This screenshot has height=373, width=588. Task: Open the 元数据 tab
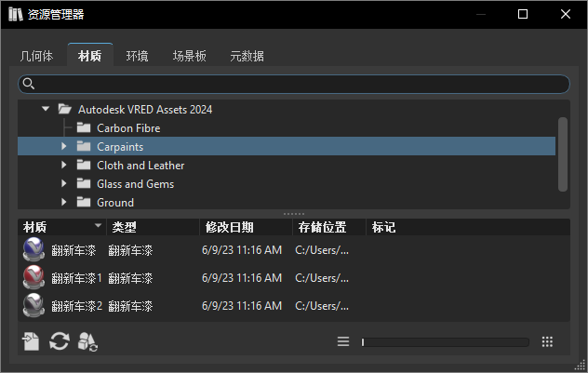click(247, 56)
